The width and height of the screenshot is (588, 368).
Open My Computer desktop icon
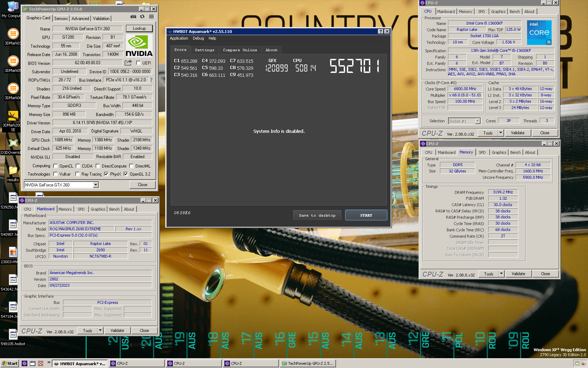[x=13, y=7]
